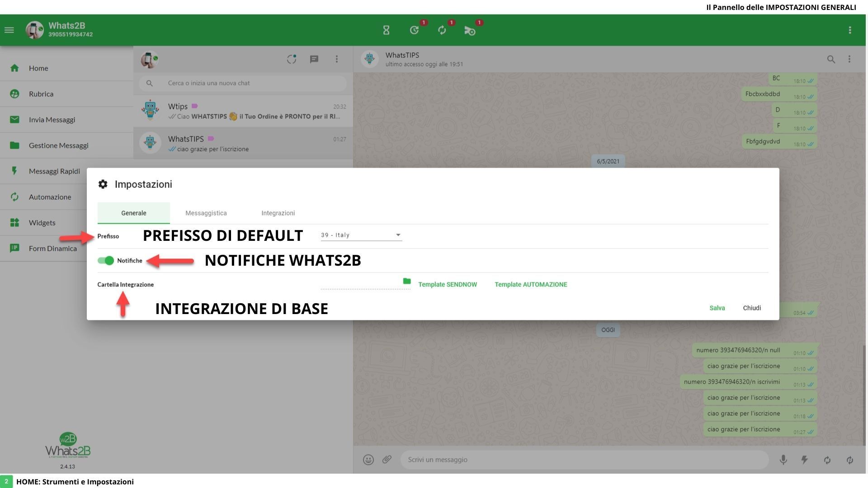The image size is (868, 488).
Task: Open the WhatsTIPS conversation in chat list
Action: tap(243, 143)
